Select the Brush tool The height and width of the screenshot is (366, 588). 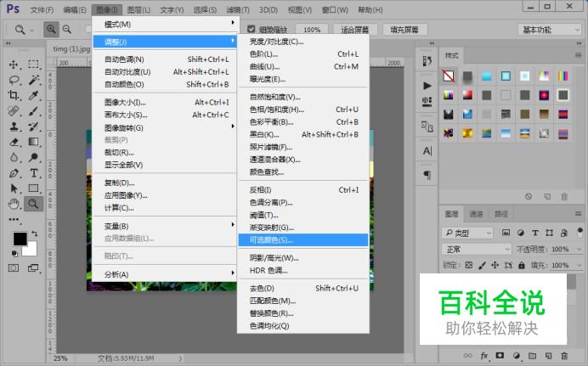point(33,111)
